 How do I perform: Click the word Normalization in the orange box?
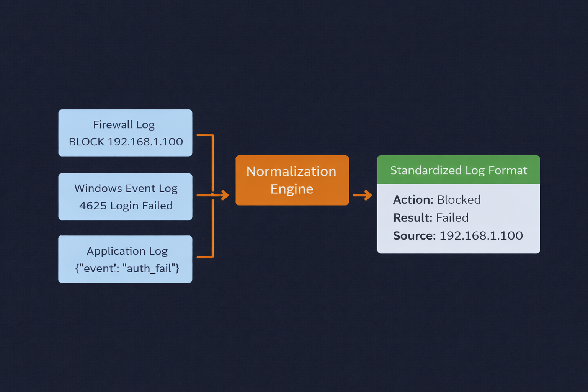pos(291,171)
